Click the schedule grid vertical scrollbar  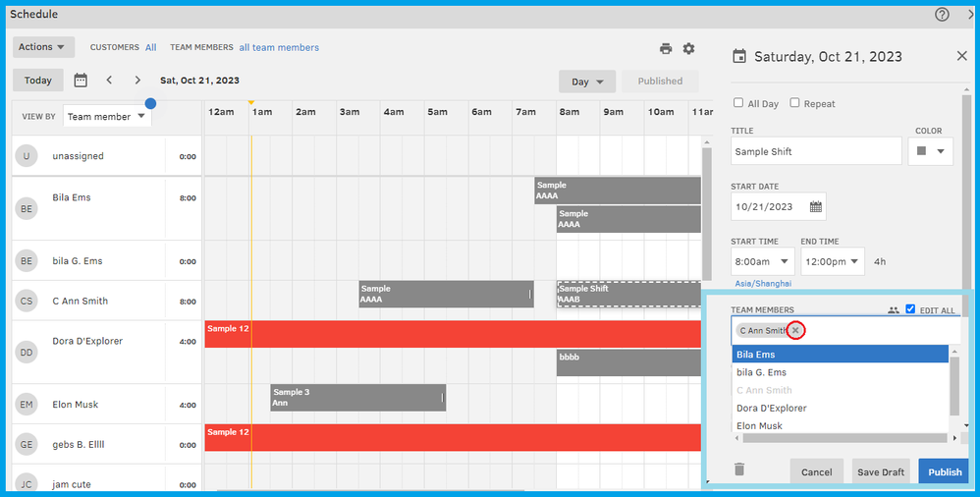[707, 214]
